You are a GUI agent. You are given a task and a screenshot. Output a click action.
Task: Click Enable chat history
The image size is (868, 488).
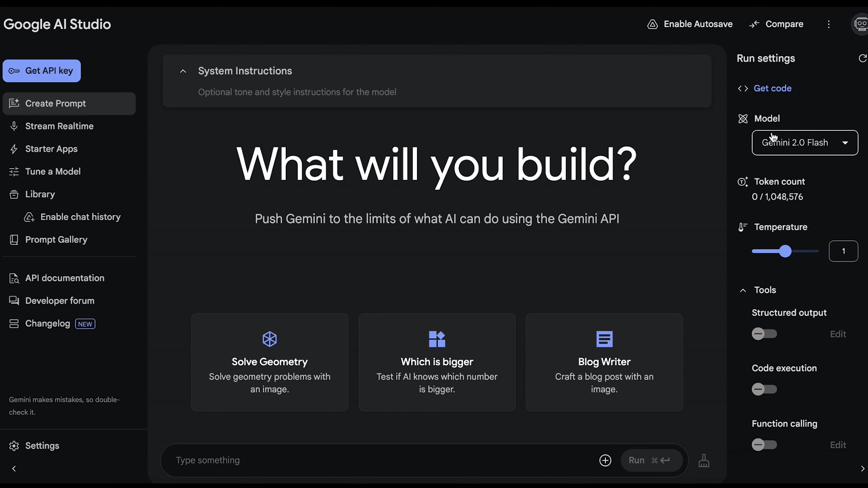(x=73, y=217)
